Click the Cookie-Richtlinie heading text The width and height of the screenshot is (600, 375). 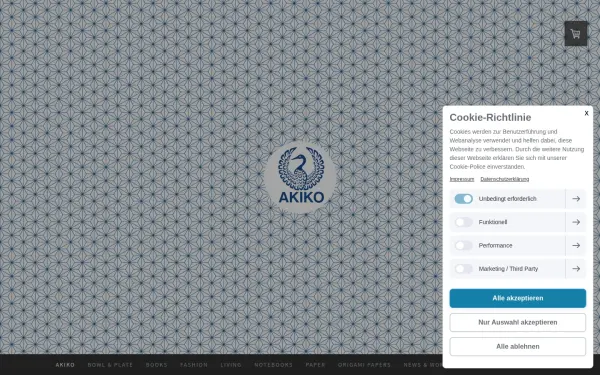click(490, 117)
